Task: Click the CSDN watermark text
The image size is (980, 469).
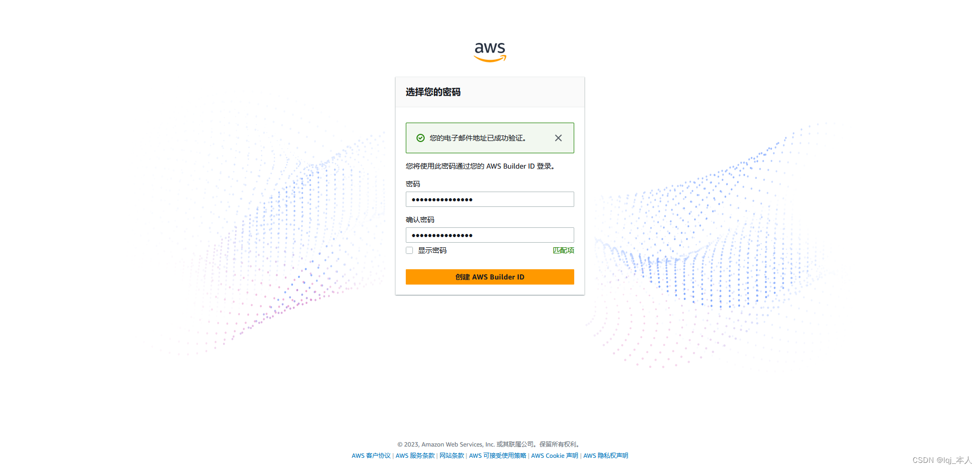Action: tap(942, 460)
